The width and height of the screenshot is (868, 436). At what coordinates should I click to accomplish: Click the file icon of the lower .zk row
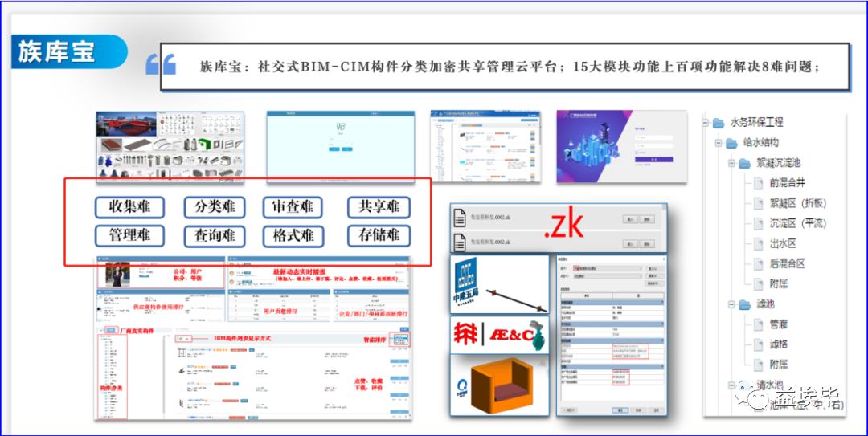tap(460, 241)
